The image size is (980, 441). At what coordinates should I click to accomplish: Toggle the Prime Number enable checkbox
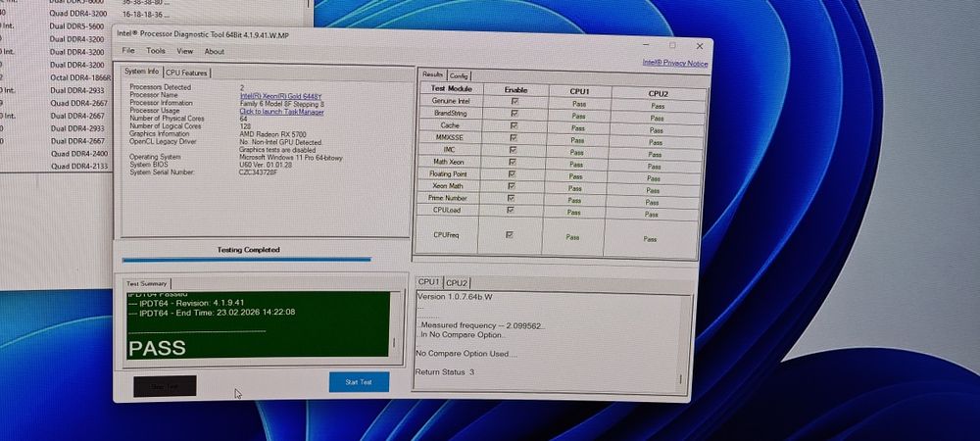(x=512, y=198)
